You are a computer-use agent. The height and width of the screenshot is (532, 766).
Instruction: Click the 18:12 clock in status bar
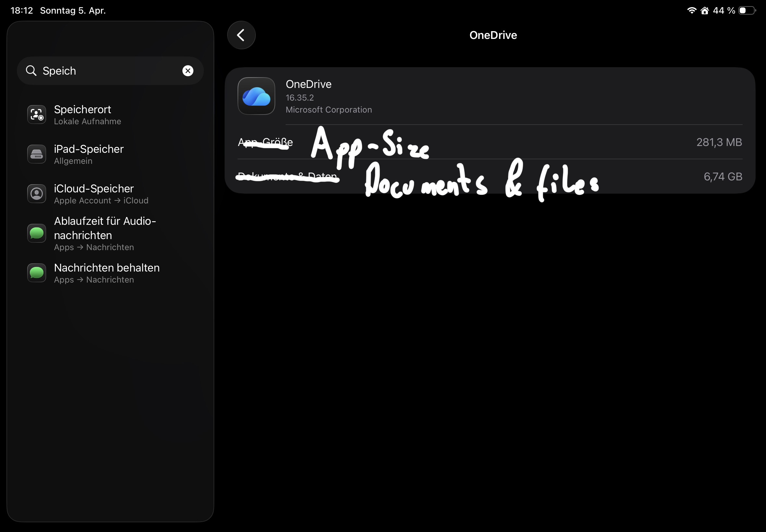(22, 10)
